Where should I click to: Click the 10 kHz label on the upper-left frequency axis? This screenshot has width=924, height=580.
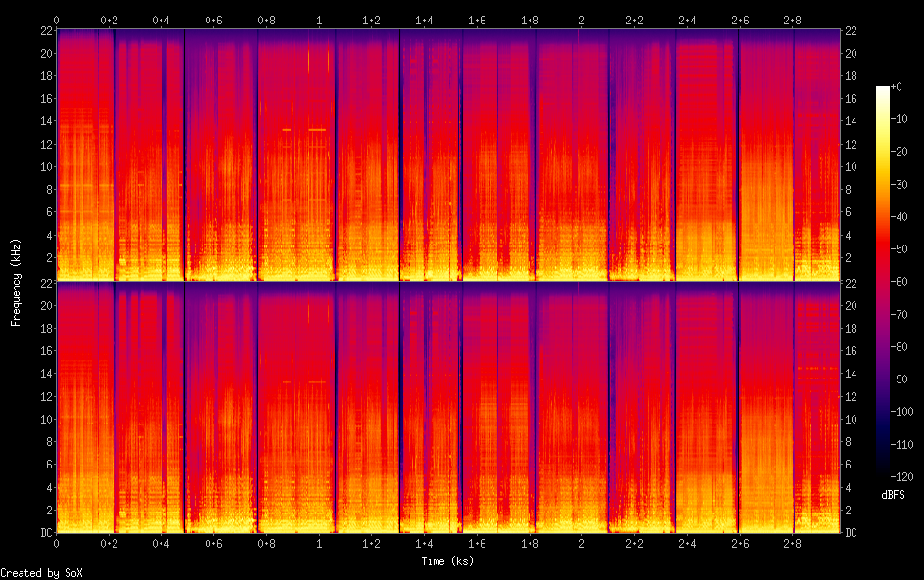pos(44,166)
